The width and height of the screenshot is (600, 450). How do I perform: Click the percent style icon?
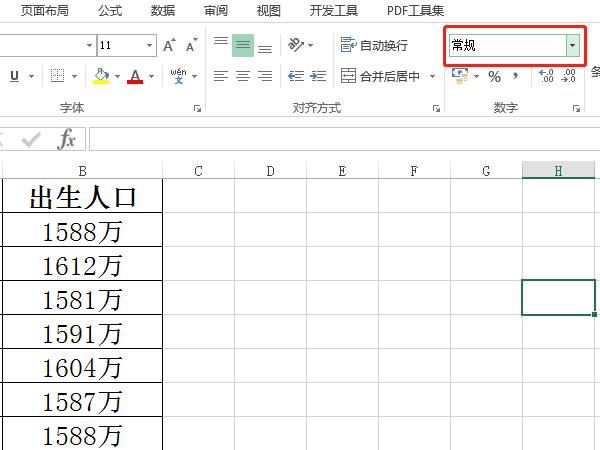pos(494,76)
